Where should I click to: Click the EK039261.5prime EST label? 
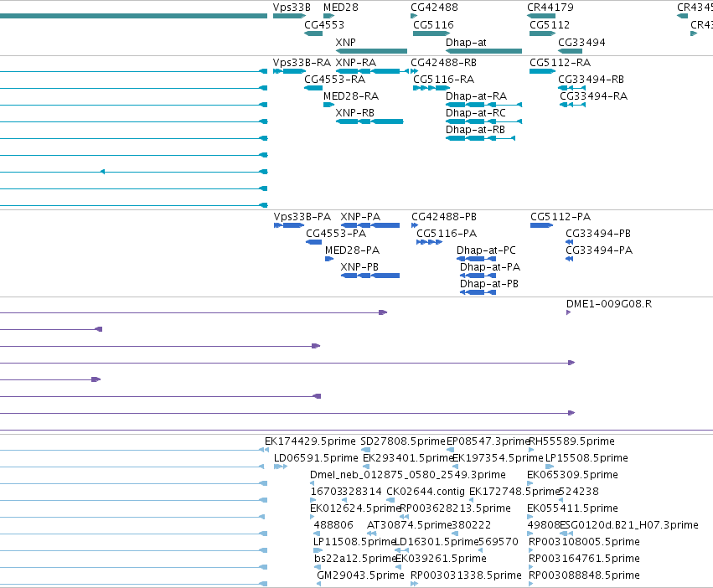click(x=441, y=559)
